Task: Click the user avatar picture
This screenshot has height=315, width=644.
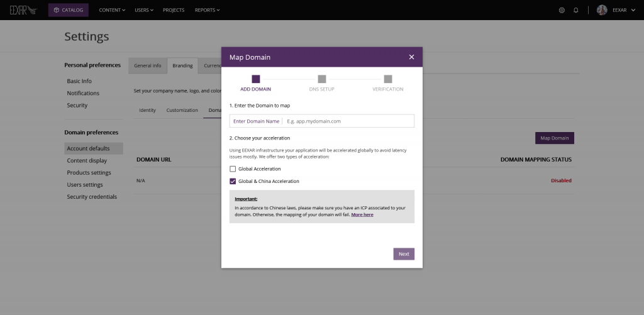Action: click(x=602, y=10)
